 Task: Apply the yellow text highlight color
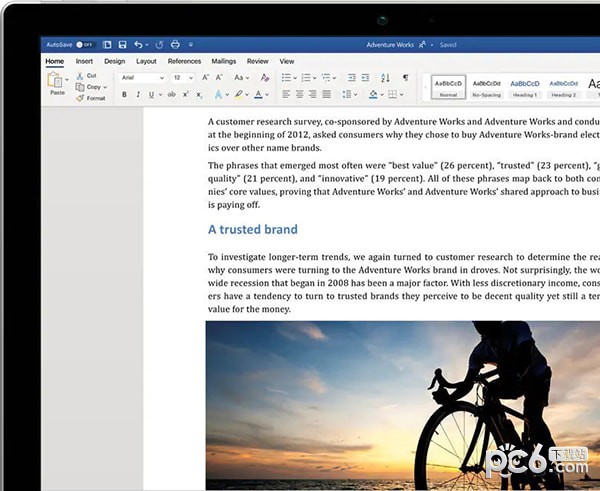(239, 94)
